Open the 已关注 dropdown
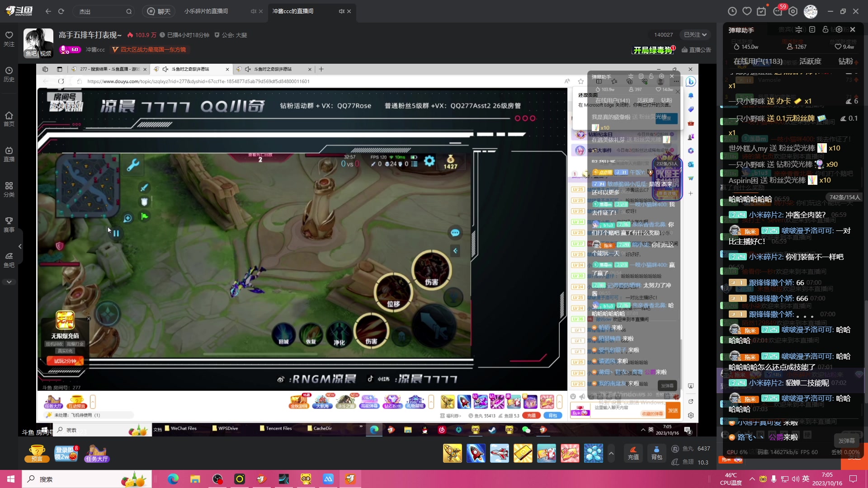This screenshot has height=488, width=868. 695,34
